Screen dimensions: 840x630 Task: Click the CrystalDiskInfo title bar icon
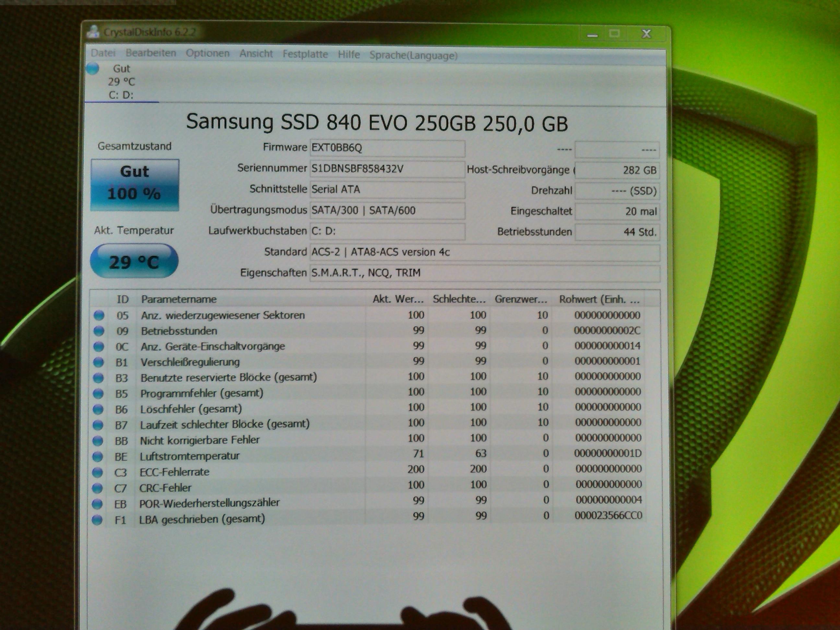(93, 32)
